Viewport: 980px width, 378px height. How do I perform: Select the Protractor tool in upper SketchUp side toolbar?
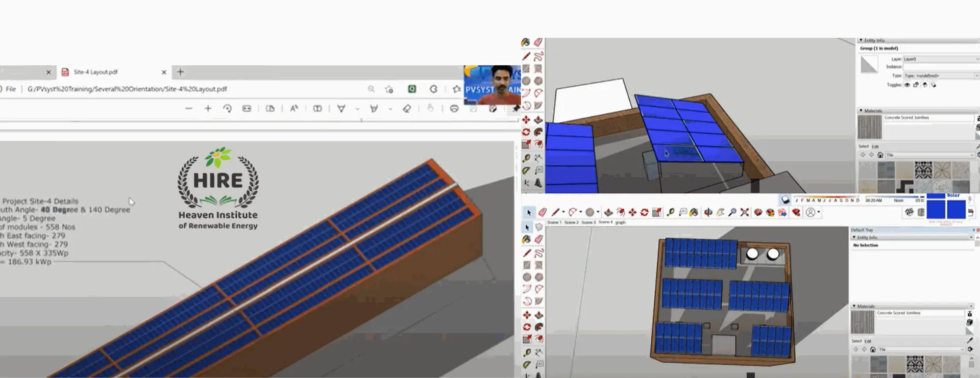(x=526, y=170)
